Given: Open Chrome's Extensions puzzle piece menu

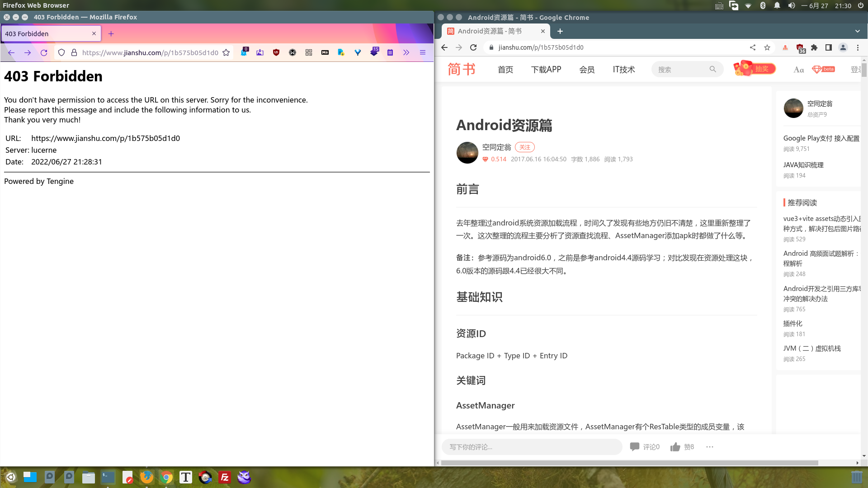Looking at the screenshot, I should (x=814, y=47).
